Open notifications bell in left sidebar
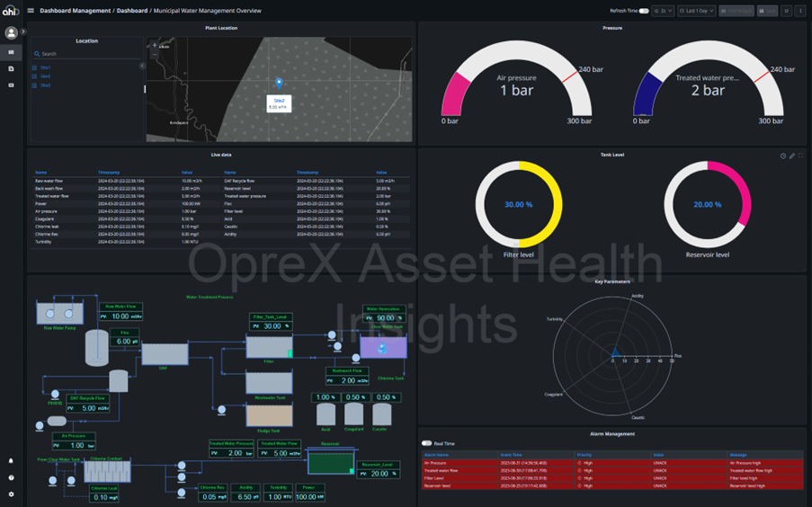 [12, 461]
